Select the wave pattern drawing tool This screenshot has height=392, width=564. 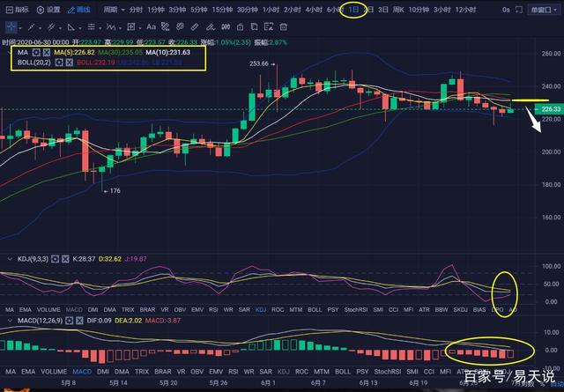(111, 26)
